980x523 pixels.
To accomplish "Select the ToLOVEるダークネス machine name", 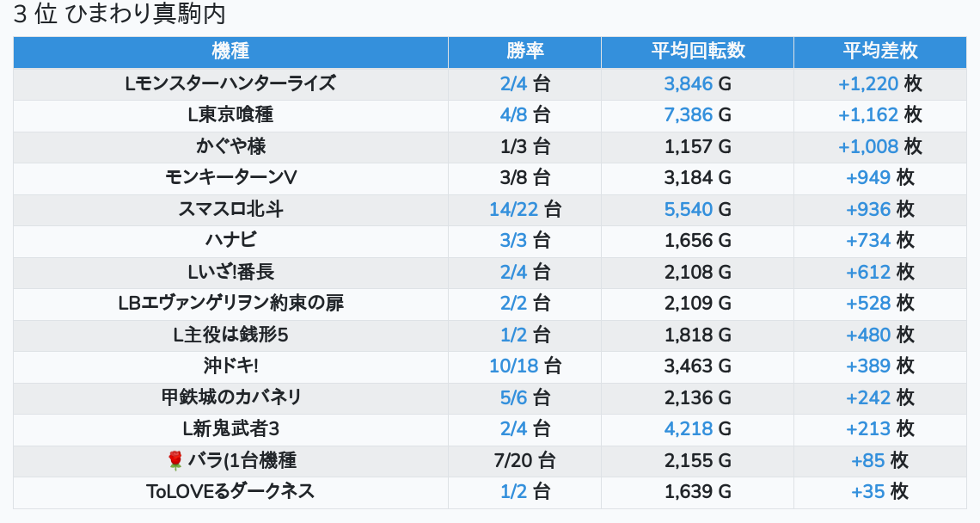I will pyautogui.click(x=230, y=492).
